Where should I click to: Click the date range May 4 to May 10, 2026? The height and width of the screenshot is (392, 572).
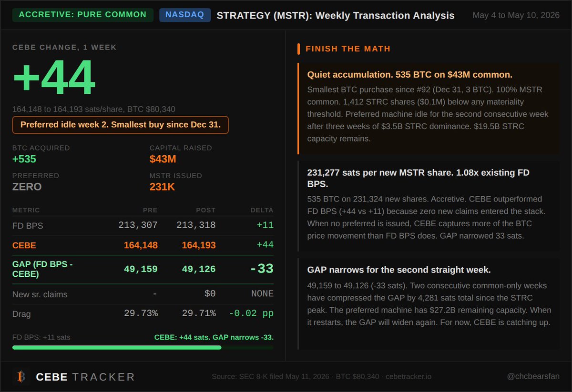516,15
